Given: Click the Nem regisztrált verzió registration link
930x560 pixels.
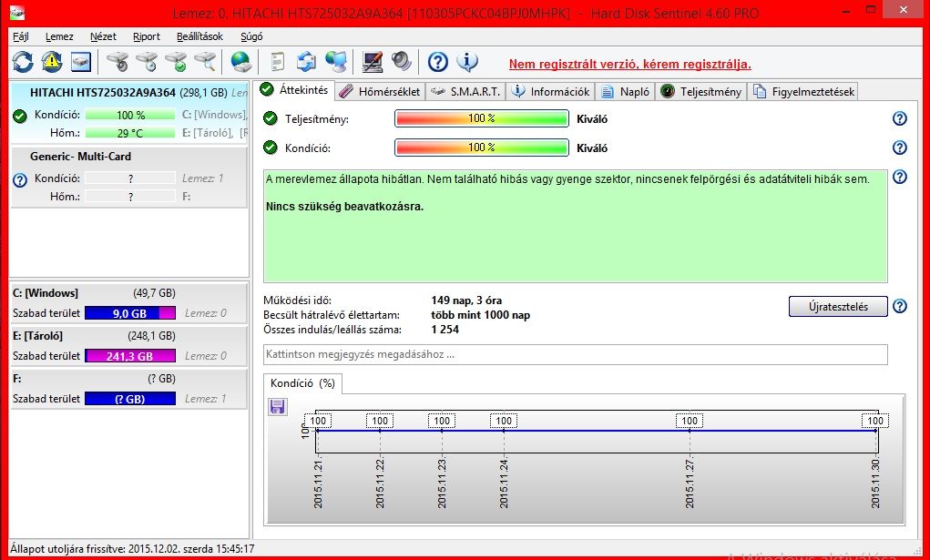Looking at the screenshot, I should (630, 64).
